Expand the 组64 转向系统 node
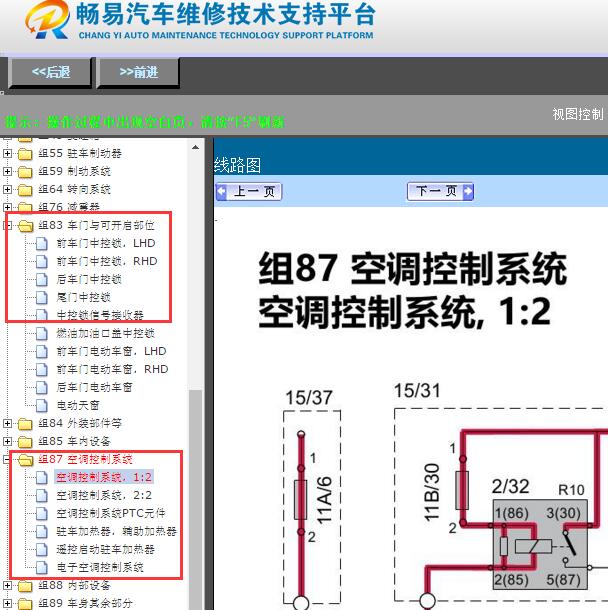Viewport: 608px width, 610px height. (7, 189)
